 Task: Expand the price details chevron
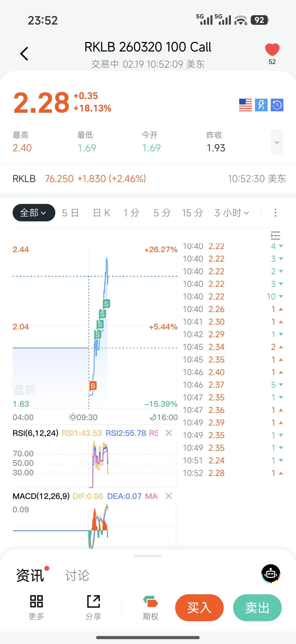pyautogui.click(x=277, y=142)
